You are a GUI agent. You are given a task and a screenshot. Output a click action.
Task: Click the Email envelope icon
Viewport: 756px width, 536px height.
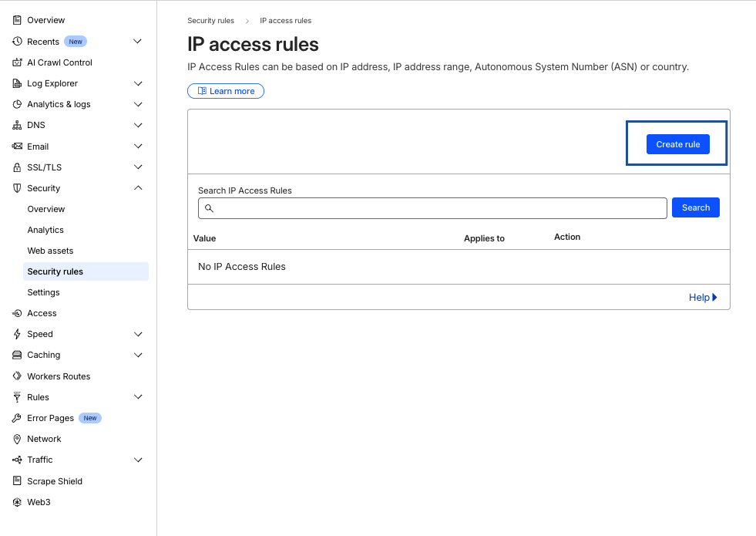(x=17, y=147)
